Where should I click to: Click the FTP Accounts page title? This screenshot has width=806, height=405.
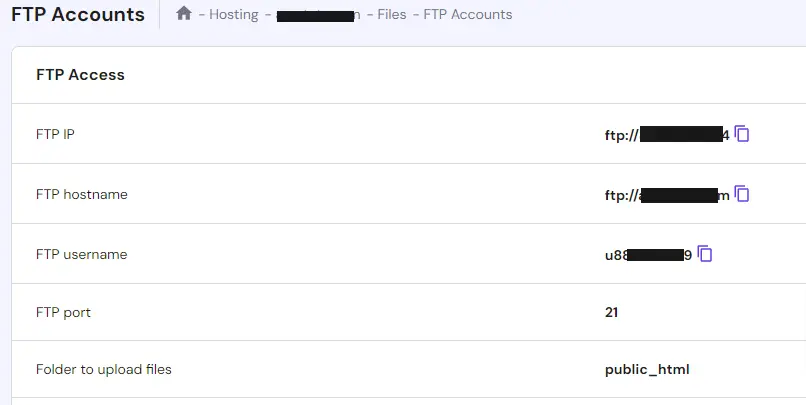(77, 15)
